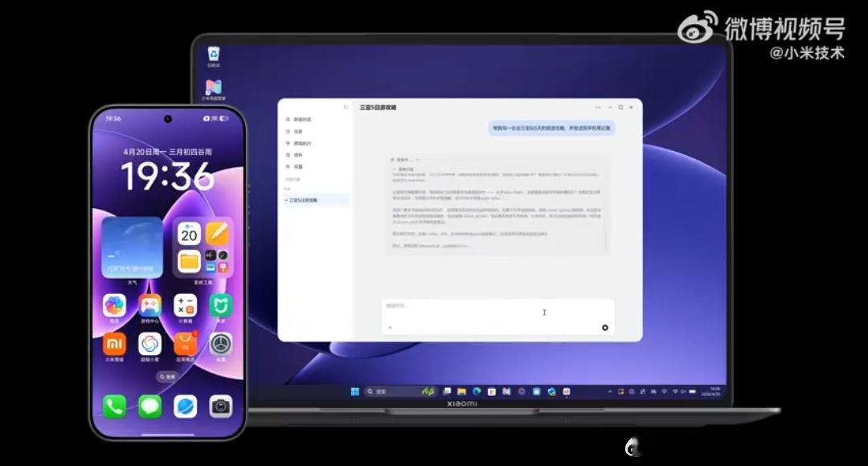This screenshot has height=466, width=868.
Task: Open Microsoft Store from the taskbar
Action: pos(492,391)
